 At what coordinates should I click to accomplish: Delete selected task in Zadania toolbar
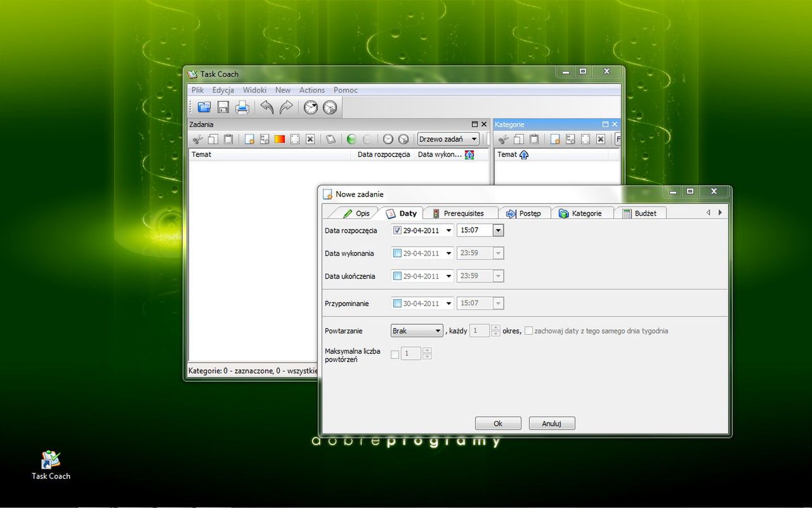click(x=310, y=139)
